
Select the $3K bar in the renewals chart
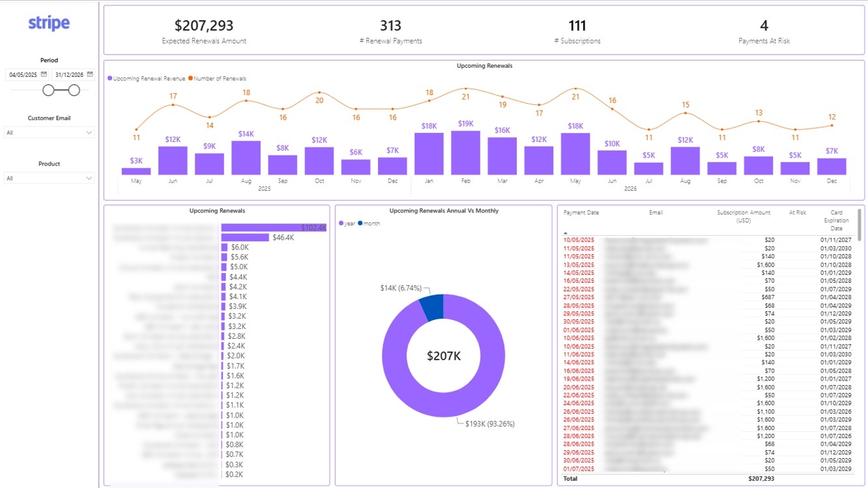136,171
